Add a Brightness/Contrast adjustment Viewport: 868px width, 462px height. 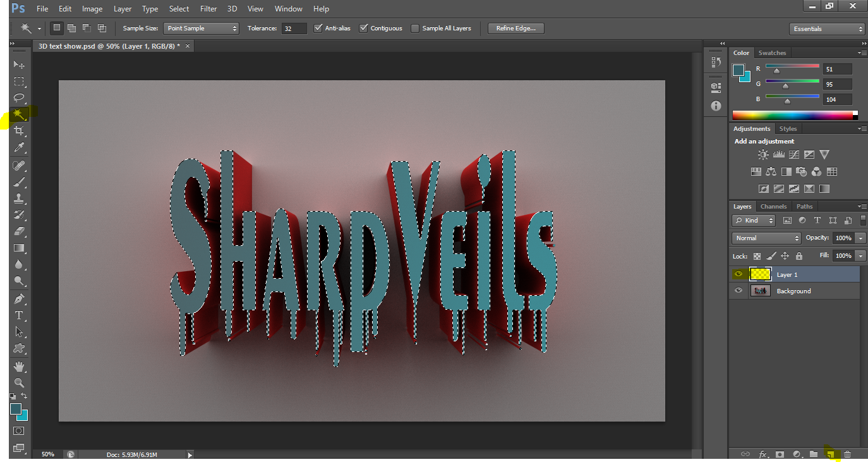pos(763,155)
